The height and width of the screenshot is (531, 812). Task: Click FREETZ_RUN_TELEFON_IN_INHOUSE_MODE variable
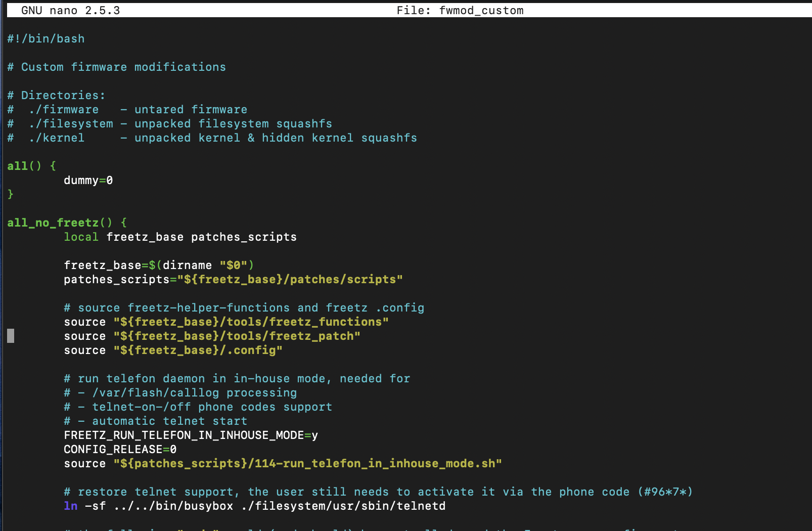click(184, 435)
